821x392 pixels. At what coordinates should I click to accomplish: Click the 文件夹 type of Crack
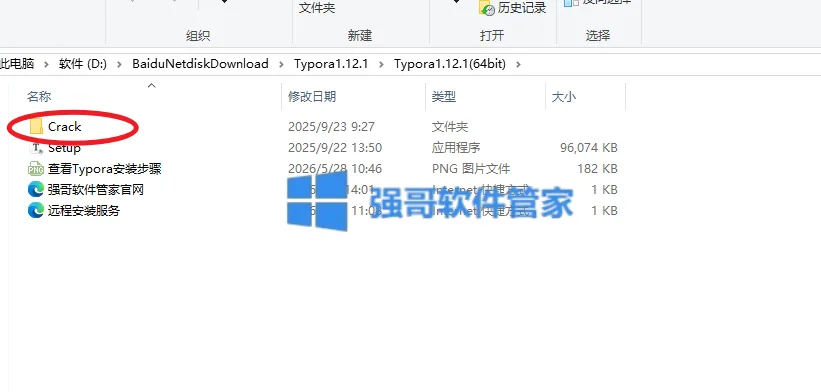(450, 127)
